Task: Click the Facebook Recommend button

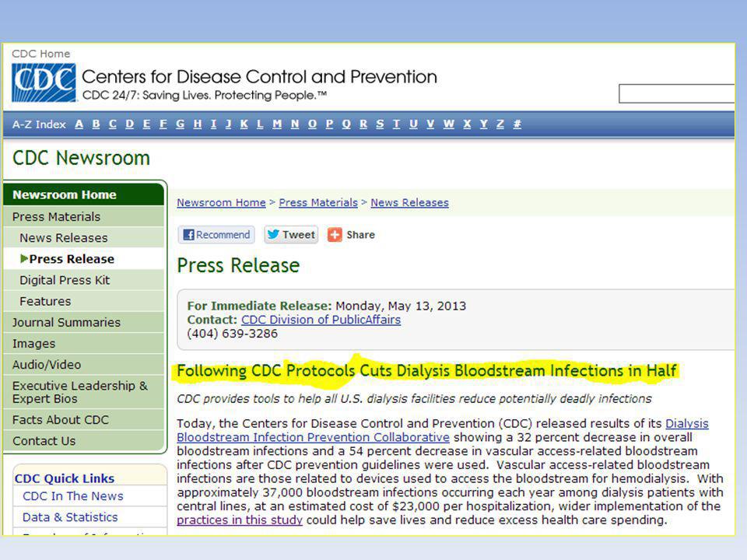Action: pyautogui.click(x=216, y=235)
